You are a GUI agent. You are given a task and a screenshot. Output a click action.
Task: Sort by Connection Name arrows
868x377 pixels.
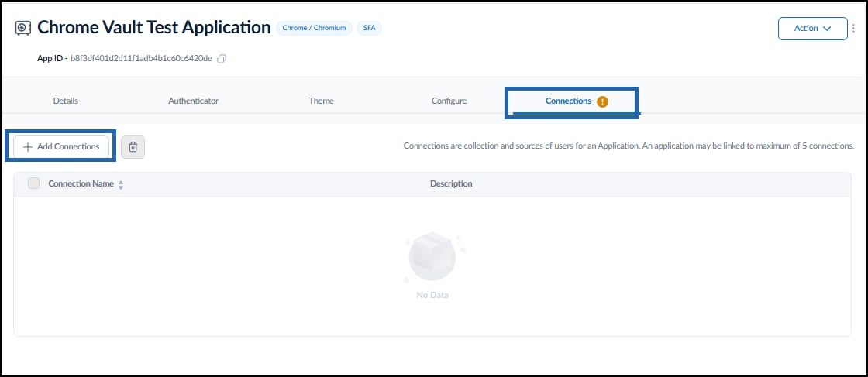121,185
